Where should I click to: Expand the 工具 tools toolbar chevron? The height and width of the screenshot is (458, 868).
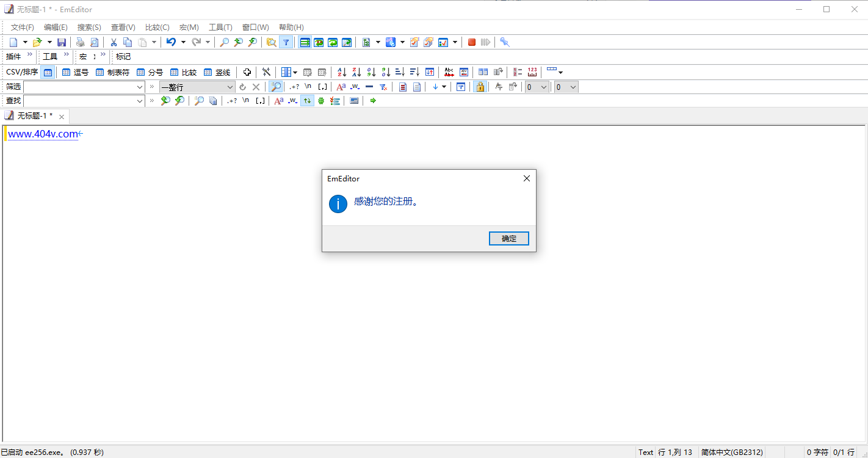(67, 54)
